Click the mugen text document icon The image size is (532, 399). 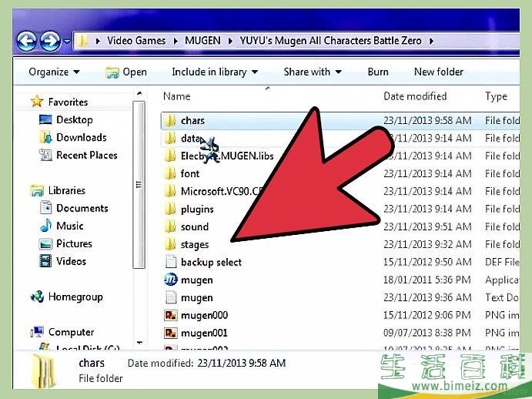pyautogui.click(x=171, y=297)
